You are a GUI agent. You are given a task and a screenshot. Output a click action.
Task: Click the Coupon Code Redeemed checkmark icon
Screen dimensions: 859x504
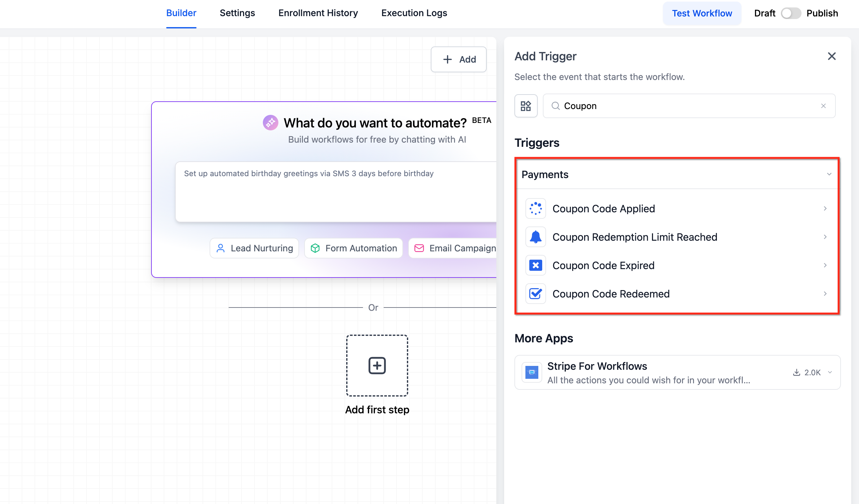pyautogui.click(x=535, y=294)
